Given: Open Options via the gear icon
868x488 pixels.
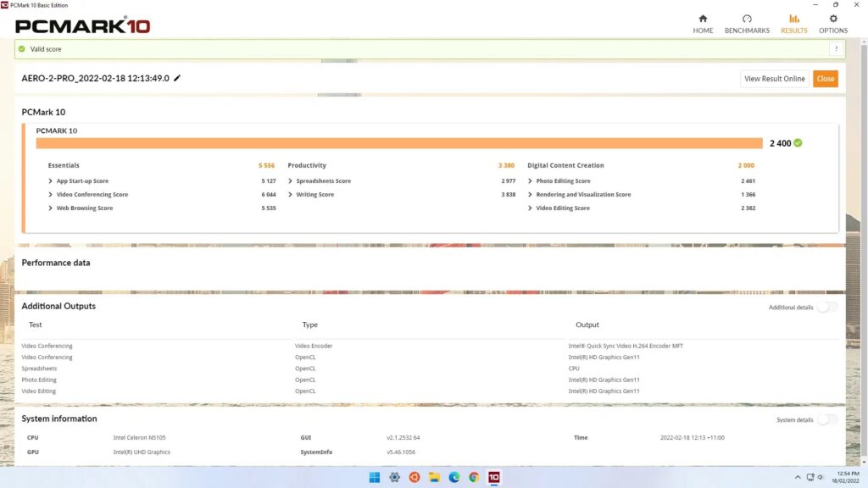Looking at the screenshot, I should 832,19.
